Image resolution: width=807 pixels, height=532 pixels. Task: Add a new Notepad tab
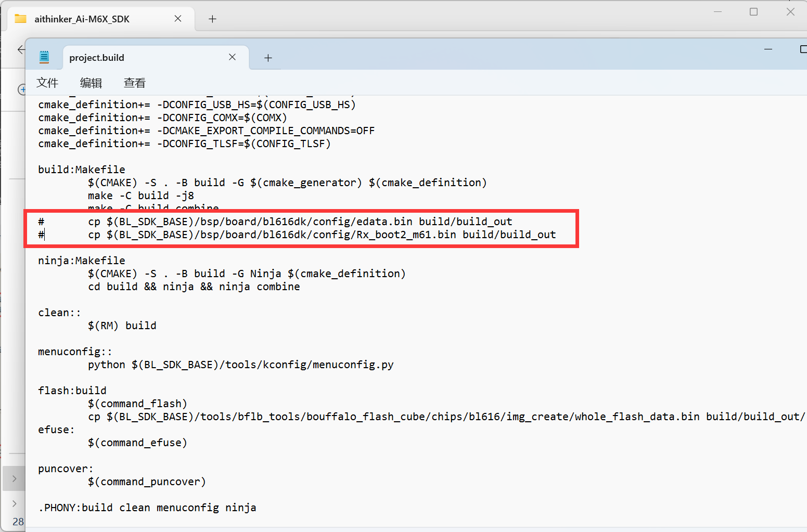click(268, 58)
